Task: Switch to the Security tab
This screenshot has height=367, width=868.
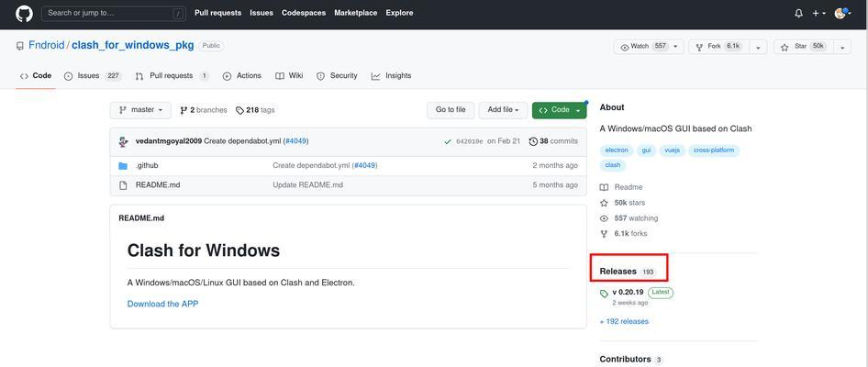Action: tap(337, 76)
